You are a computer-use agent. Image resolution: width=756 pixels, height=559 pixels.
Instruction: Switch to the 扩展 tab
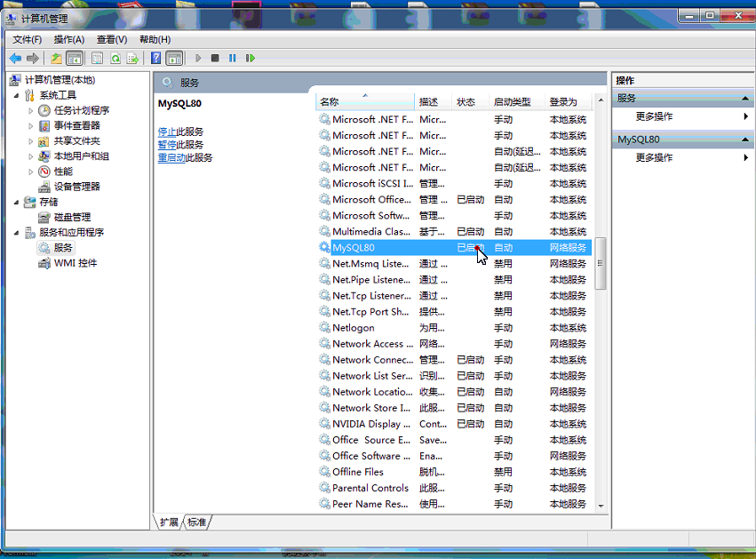(x=169, y=522)
